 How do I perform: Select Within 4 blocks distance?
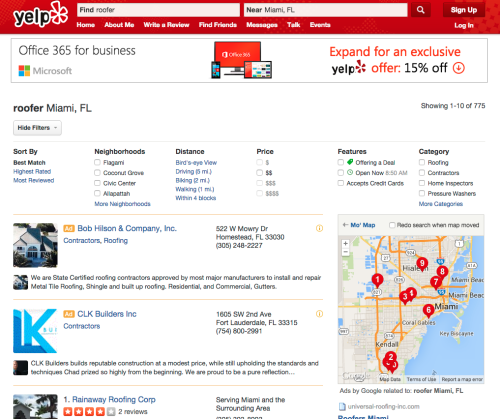[196, 198]
